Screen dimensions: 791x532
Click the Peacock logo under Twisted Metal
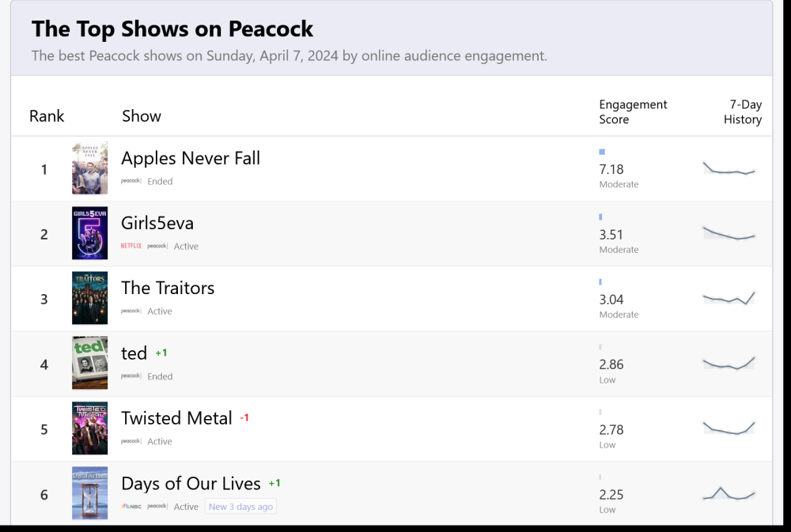(131, 441)
